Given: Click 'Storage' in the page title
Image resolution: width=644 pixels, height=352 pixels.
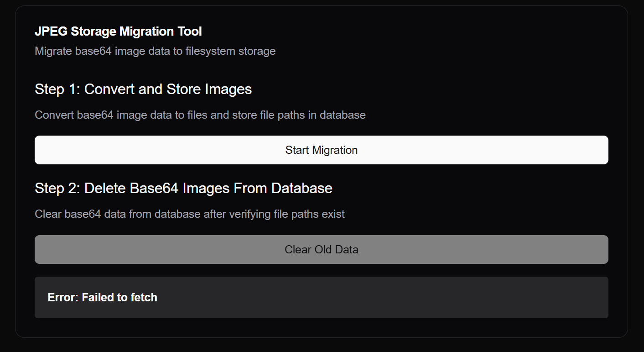Looking at the screenshot, I should [93, 32].
